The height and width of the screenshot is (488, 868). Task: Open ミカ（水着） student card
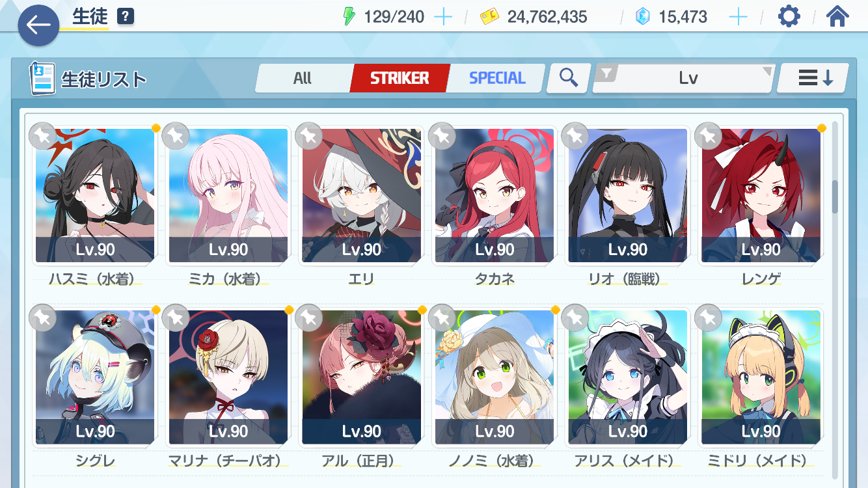pyautogui.click(x=228, y=196)
